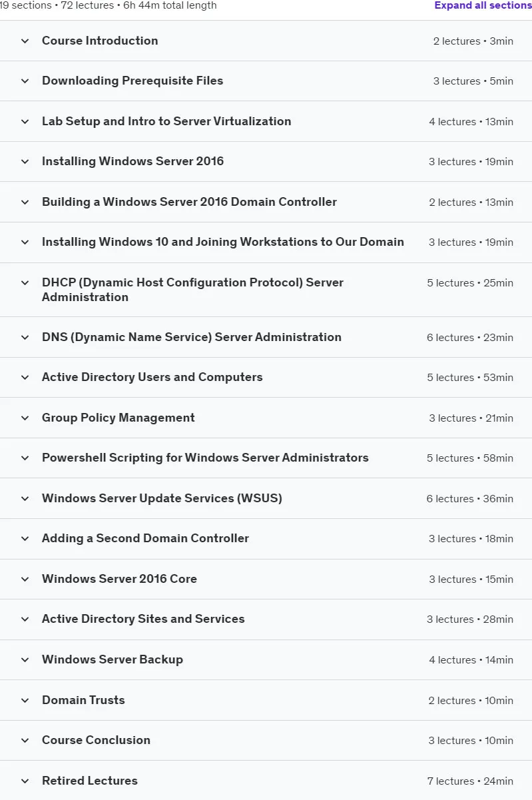Expand the Course Introduction chevron
This screenshot has width=532, height=800.
[25, 41]
